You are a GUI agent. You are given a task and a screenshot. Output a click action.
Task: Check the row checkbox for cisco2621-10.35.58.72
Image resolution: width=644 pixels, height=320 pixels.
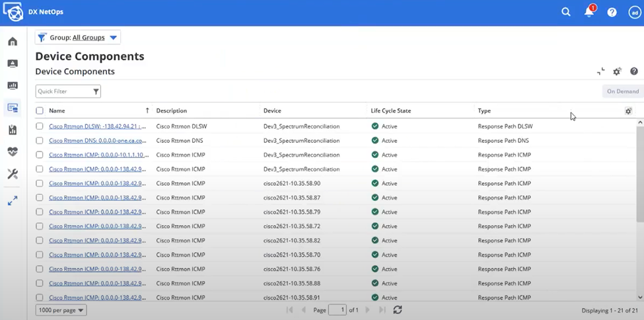(40, 226)
